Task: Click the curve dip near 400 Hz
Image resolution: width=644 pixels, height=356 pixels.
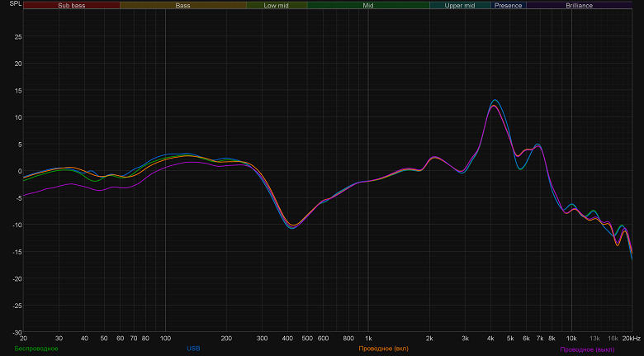Action: pos(292,227)
